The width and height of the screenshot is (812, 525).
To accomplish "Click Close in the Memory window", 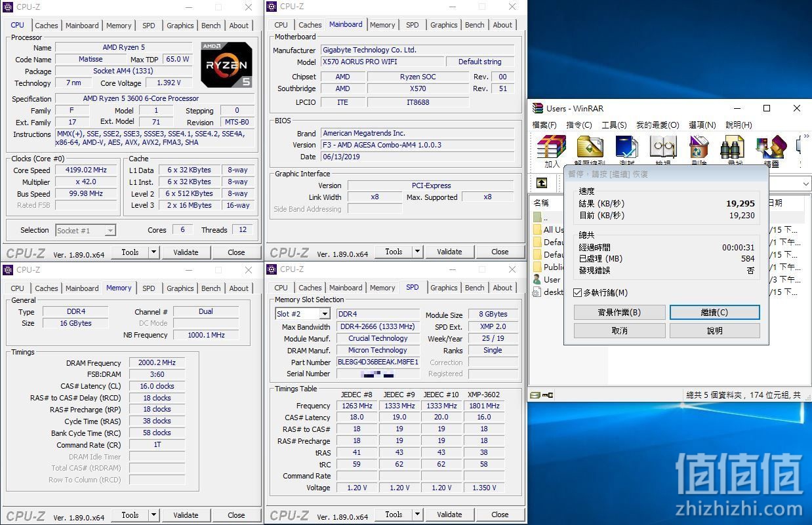I will [x=236, y=515].
